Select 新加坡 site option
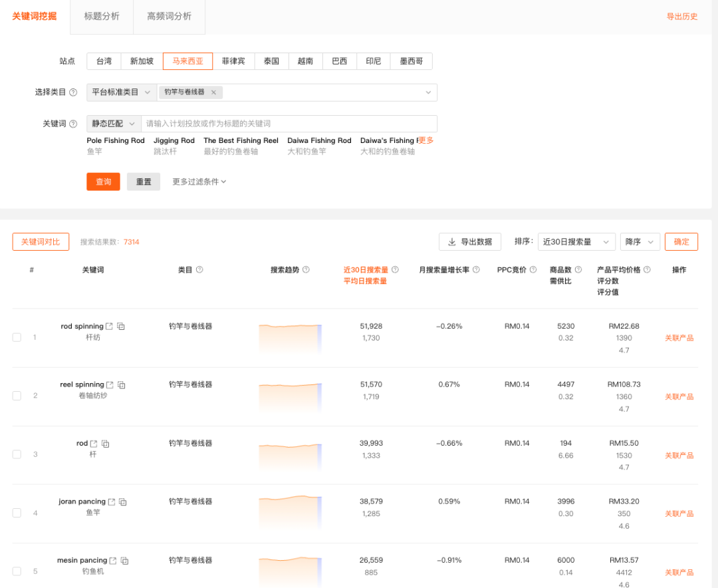The image size is (718, 588). (x=142, y=61)
